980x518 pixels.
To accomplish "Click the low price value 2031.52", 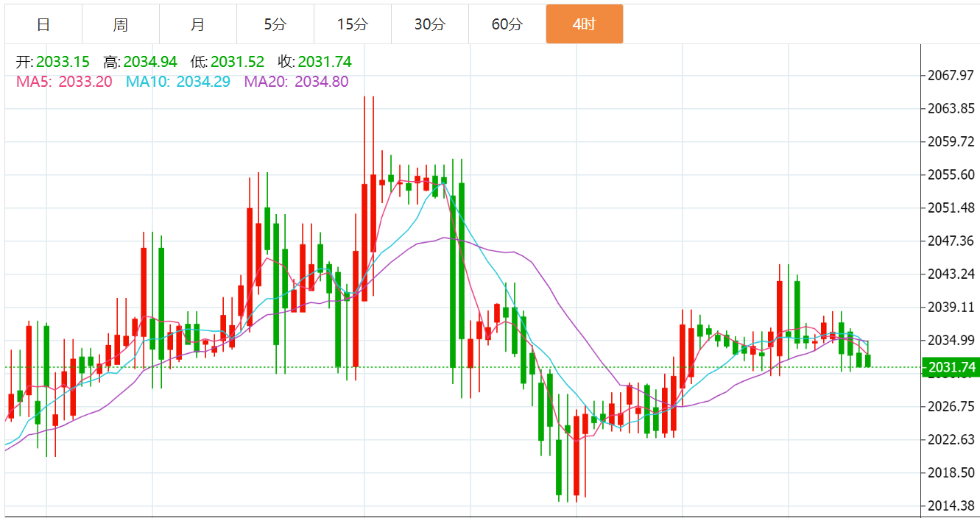I will 237,62.
